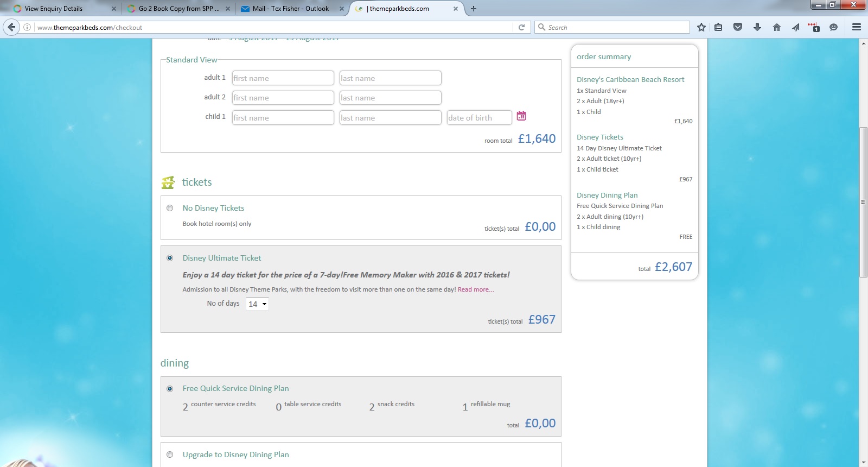
Task: Show site information icon in address bar
Action: [x=27, y=27]
